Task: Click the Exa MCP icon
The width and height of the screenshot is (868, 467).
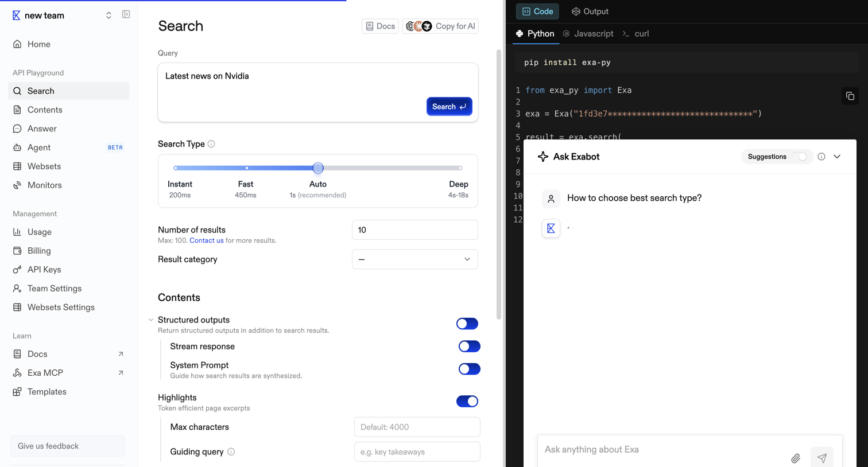Action: click(x=17, y=373)
